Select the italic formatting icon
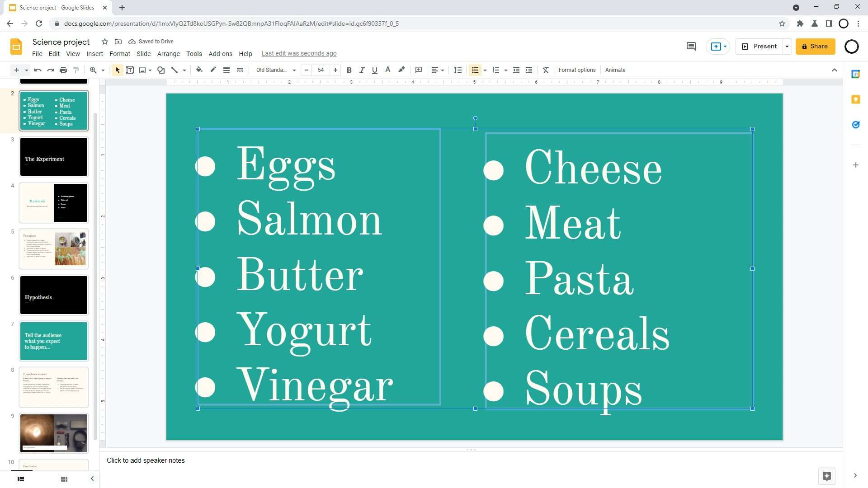Viewport: 868px width, 488px height. point(362,70)
